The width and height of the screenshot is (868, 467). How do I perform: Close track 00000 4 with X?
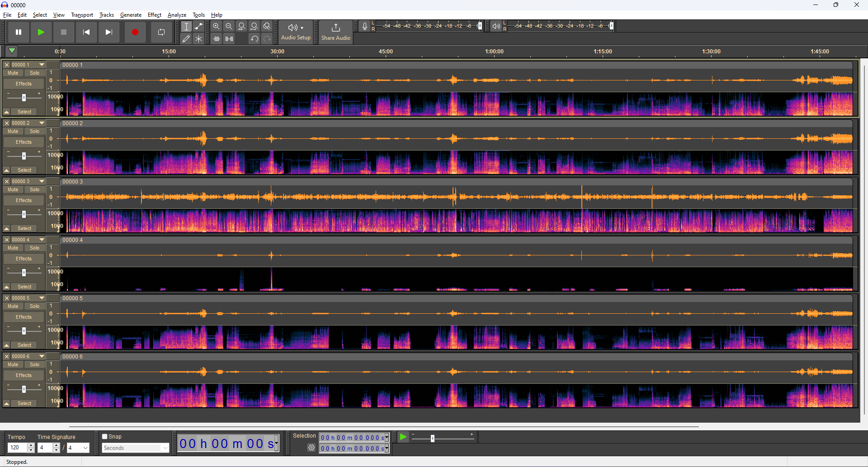[7, 240]
